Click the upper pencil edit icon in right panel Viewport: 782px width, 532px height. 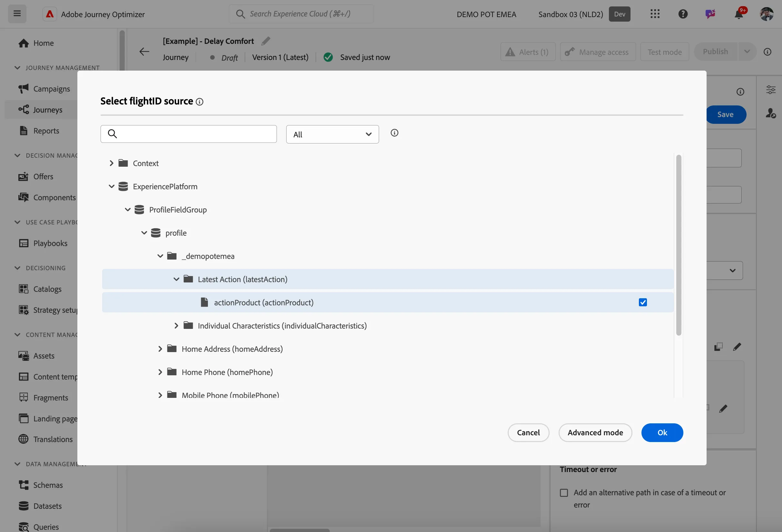point(737,347)
